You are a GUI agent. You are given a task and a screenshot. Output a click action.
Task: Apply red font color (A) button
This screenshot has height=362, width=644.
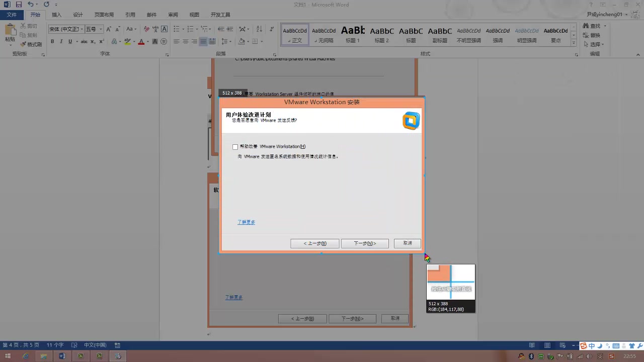[x=141, y=42]
